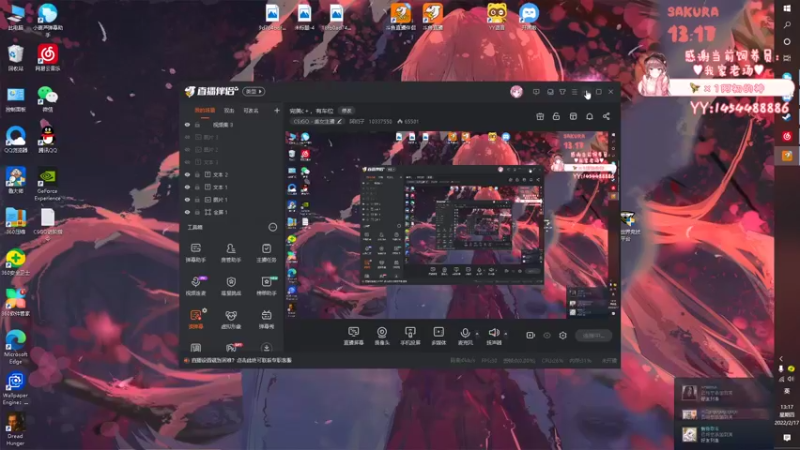The height and width of the screenshot is (450, 800).
Task: Open the streamer avatar in title bar
Action: (x=516, y=92)
